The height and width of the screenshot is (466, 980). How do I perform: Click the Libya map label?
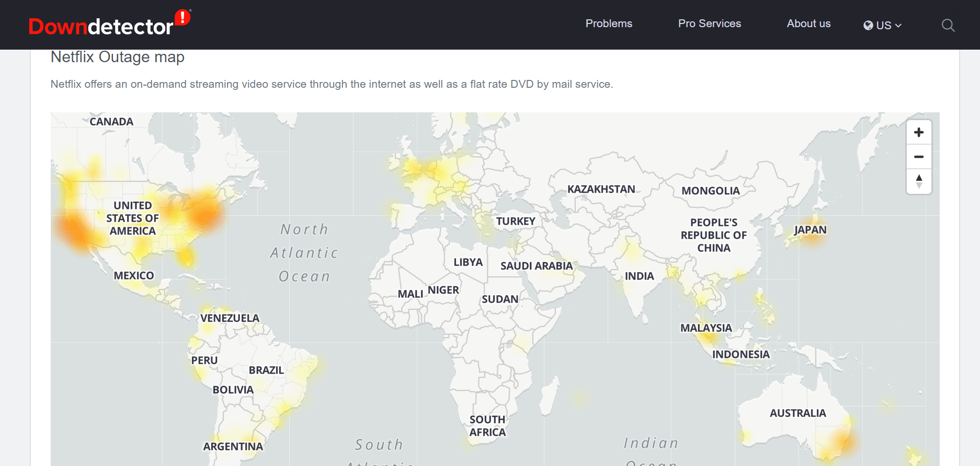click(x=468, y=262)
